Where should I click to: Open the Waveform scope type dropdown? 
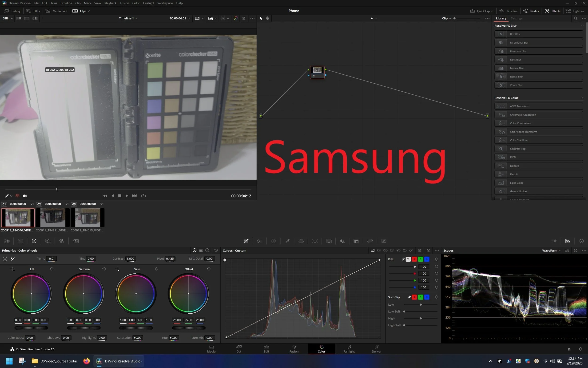click(551, 251)
